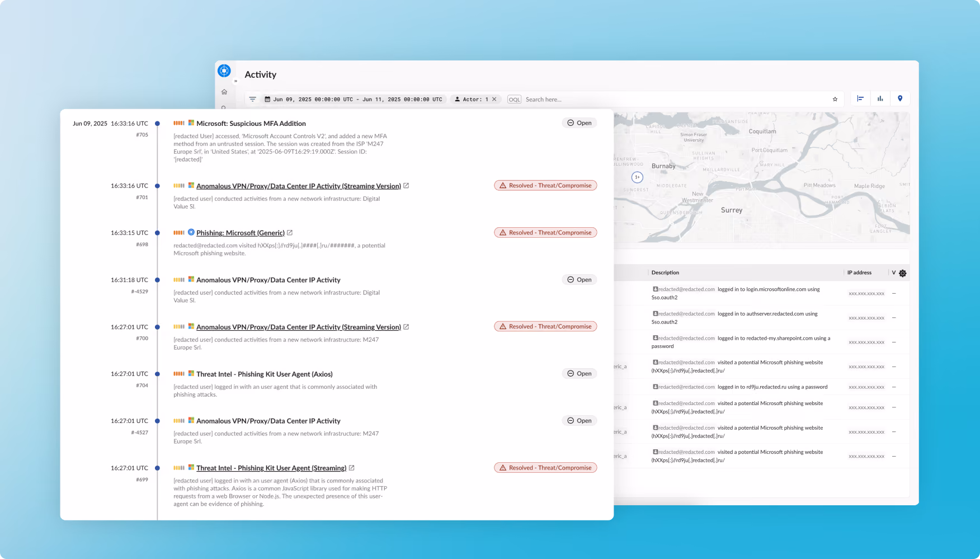The image size is (980, 559).
Task: Click Coquitlam label on the map
Action: click(762, 131)
